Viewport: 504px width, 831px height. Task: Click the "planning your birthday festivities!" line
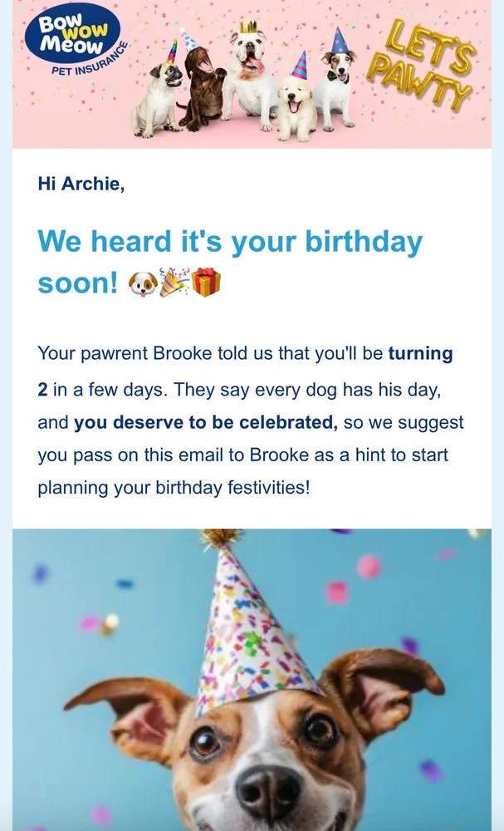[x=173, y=487]
